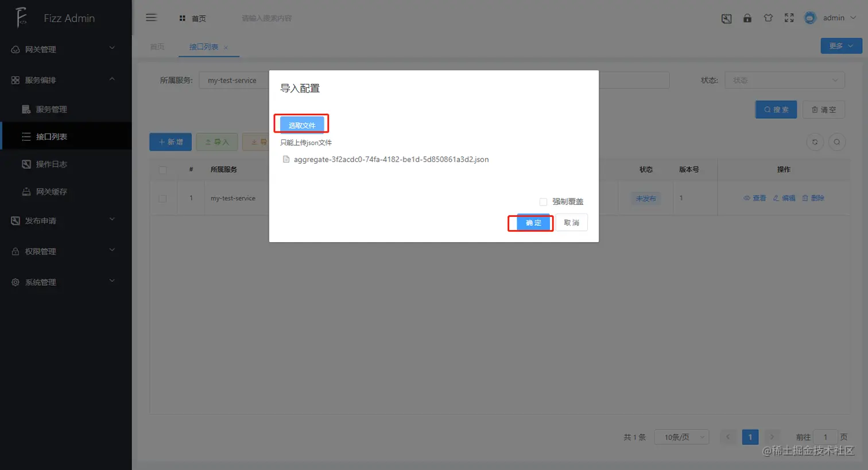Select the 接口列表 tab
The width and height of the screenshot is (868, 470).
(x=204, y=47)
